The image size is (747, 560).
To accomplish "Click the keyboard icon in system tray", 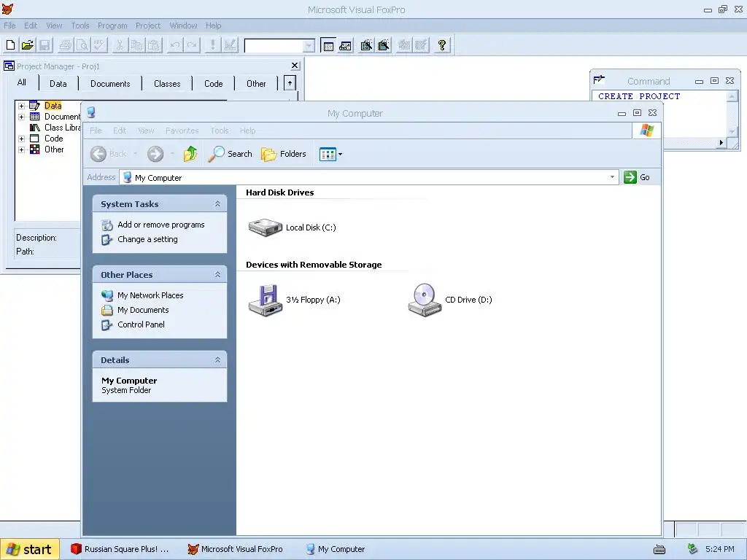I will (x=659, y=550).
